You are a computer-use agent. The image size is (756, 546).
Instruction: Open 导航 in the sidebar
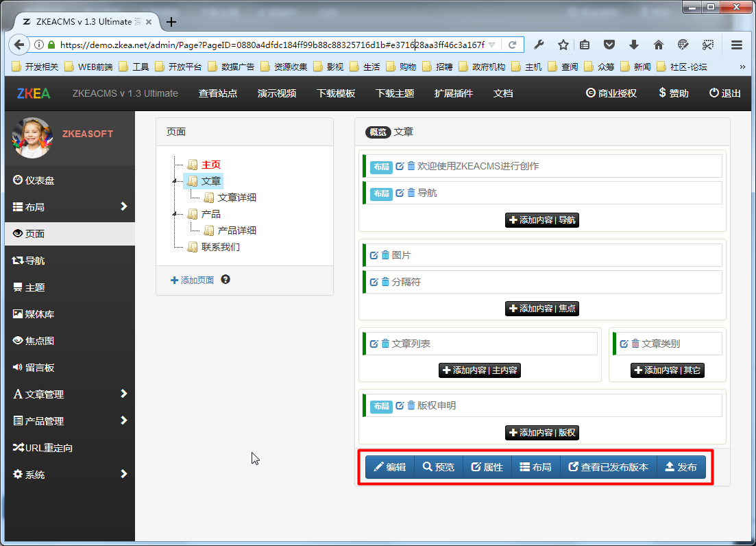(x=70, y=261)
